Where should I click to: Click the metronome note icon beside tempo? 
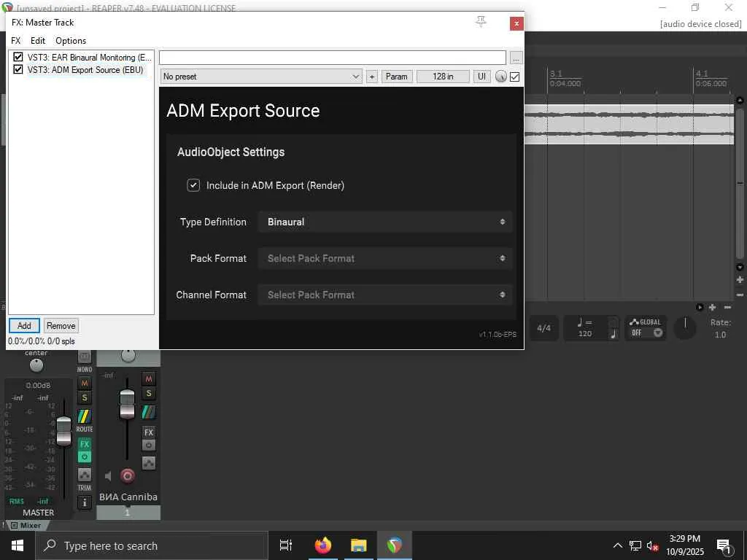point(614,334)
